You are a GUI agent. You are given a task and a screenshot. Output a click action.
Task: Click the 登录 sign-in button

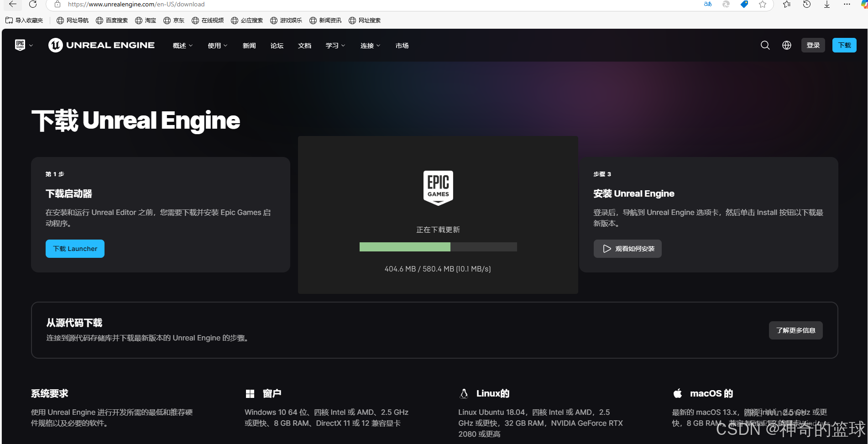pos(813,45)
